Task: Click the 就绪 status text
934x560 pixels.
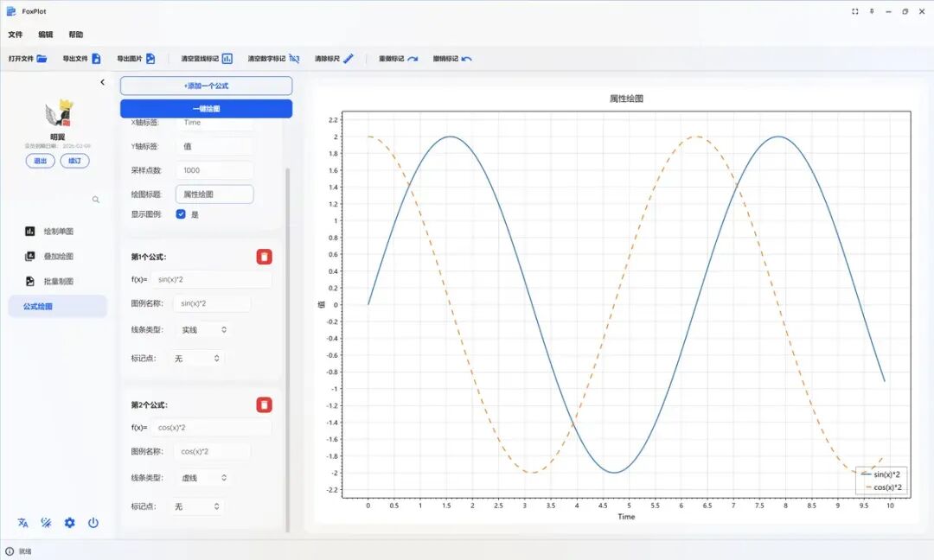Action: point(25,551)
